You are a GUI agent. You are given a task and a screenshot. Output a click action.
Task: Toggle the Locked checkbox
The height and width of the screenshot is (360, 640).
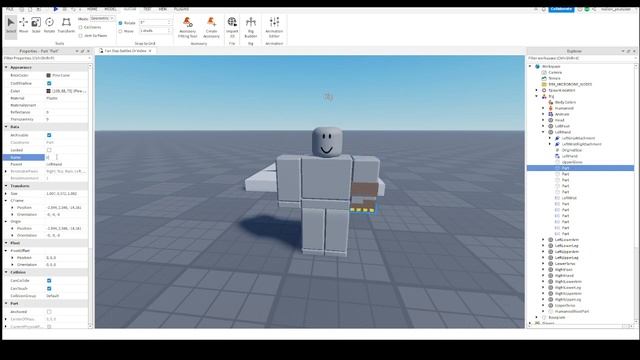(49, 150)
